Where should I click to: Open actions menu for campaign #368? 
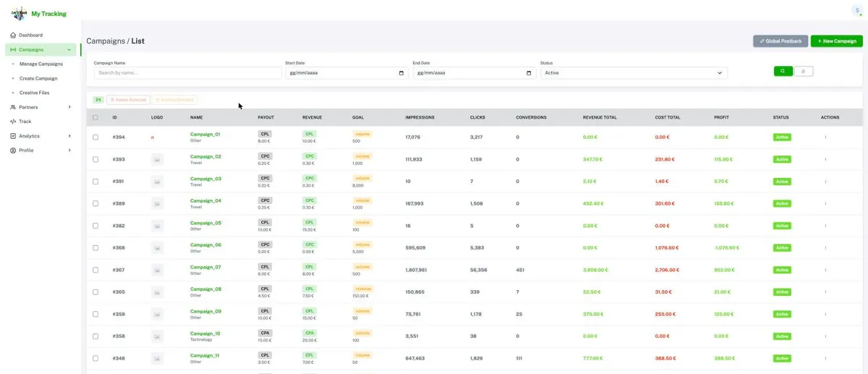[825, 247]
